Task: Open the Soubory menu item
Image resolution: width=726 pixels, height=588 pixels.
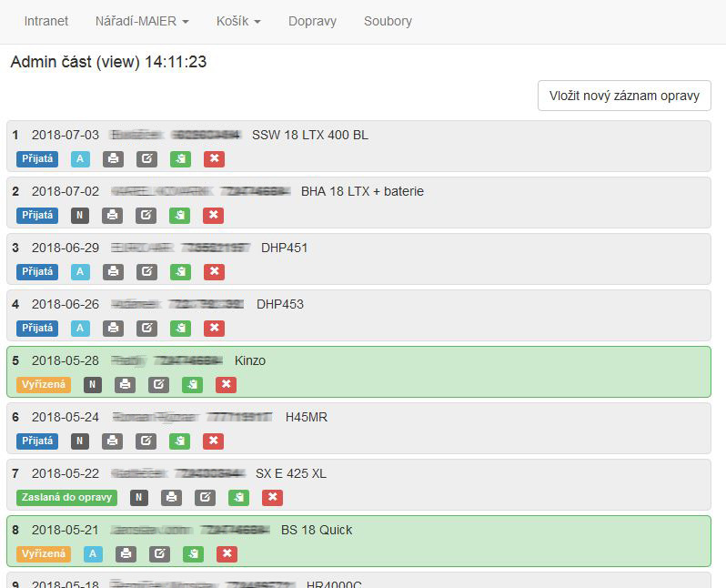Action: tap(388, 21)
